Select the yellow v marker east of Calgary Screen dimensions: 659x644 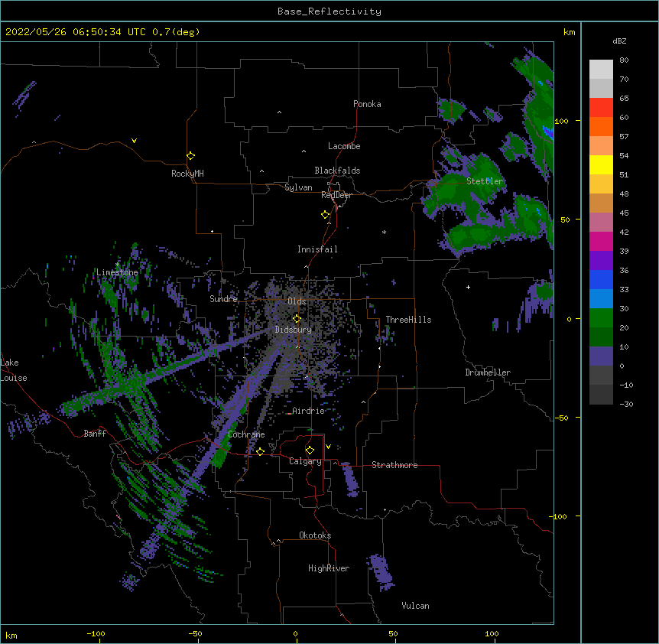[328, 447]
